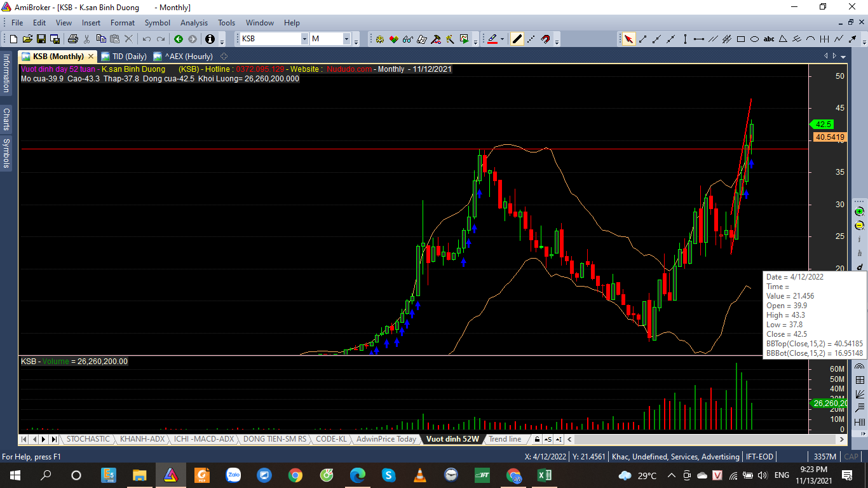Viewport: 868px width, 488px height.
Task: Switch to the STOCHASTIC sheet tab
Action: (88, 439)
